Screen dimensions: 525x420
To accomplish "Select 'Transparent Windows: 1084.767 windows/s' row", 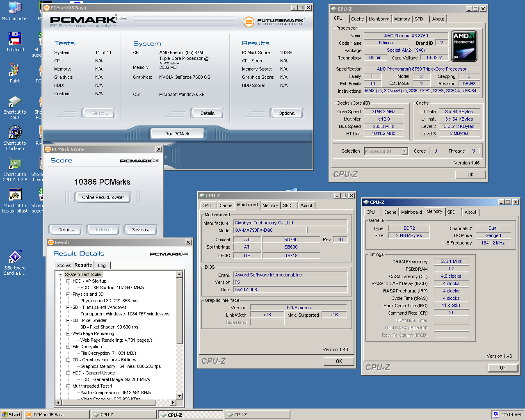I will click(125, 314).
